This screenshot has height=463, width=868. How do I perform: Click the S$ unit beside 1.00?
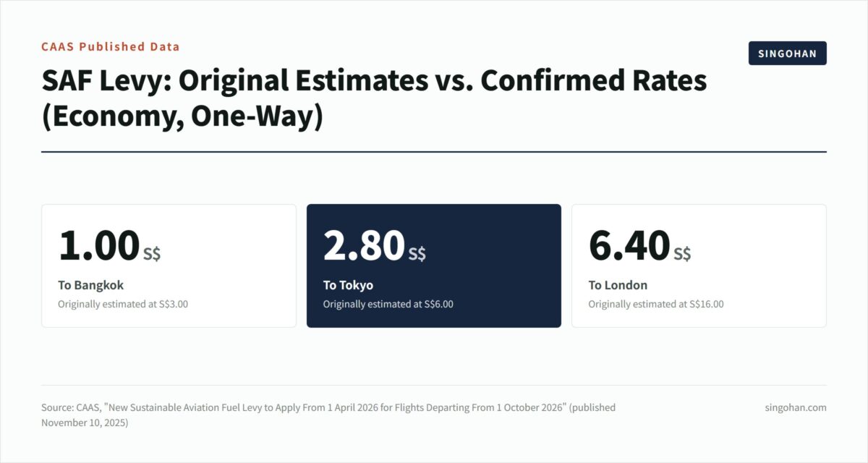click(x=152, y=254)
